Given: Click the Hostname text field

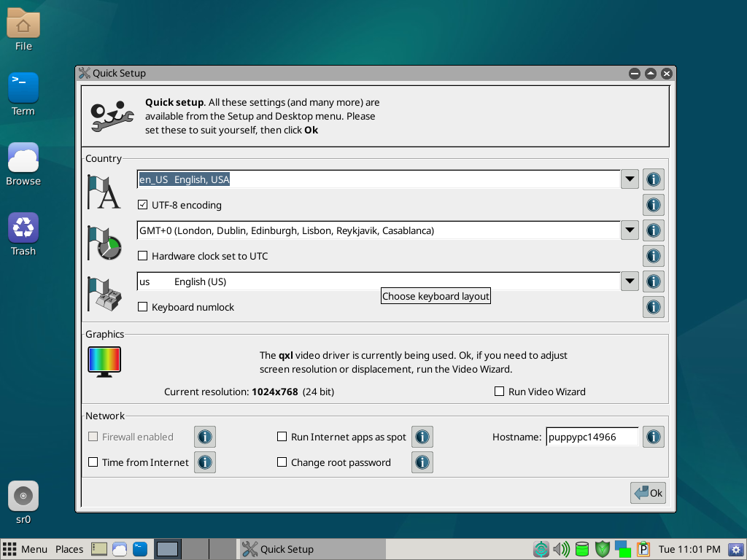Looking at the screenshot, I should point(592,437).
